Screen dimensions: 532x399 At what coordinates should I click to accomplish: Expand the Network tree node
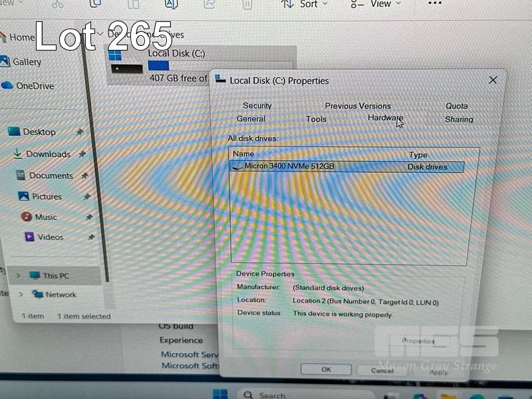click(21, 295)
